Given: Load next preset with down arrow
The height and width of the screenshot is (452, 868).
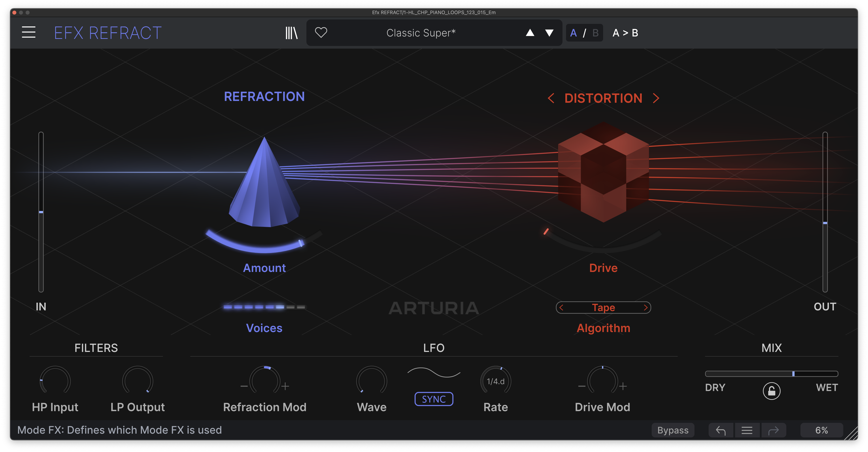Looking at the screenshot, I should [549, 33].
